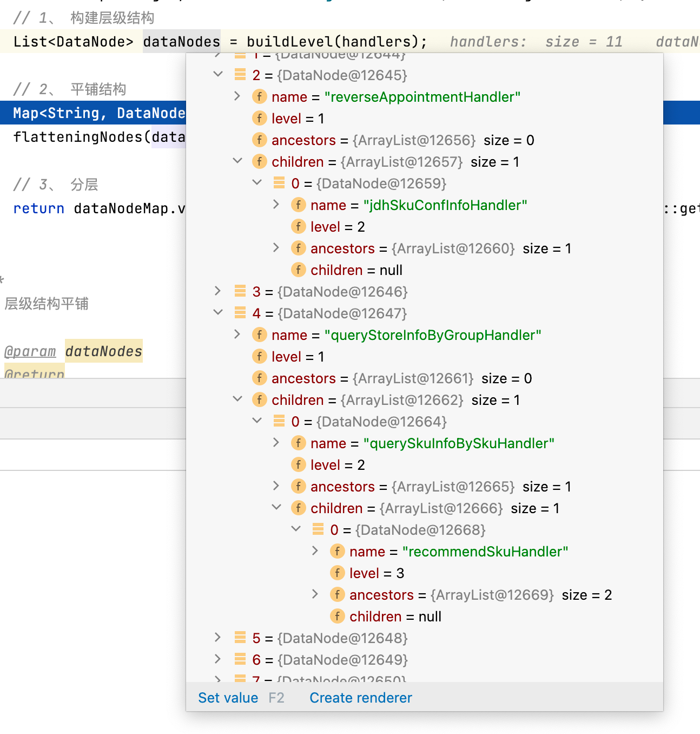700x734 pixels.
Task: Click field icon beside querySkuInfoBySkuHandler name
Action: 299,443
